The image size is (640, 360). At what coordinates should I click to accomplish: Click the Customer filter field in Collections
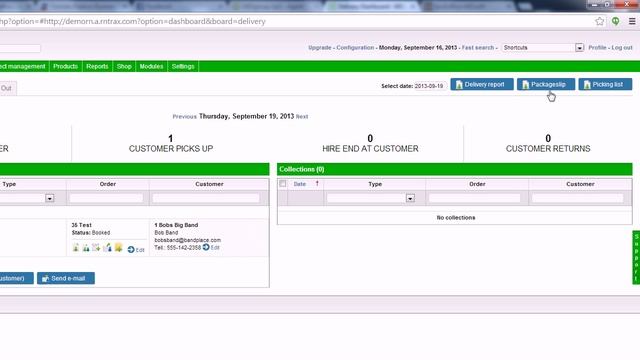coord(578,198)
